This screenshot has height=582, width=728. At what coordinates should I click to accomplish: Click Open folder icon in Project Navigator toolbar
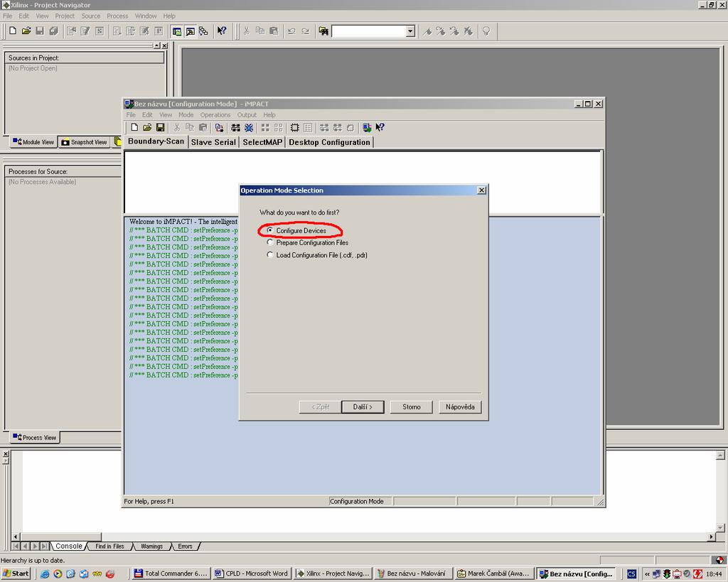pyautogui.click(x=26, y=31)
